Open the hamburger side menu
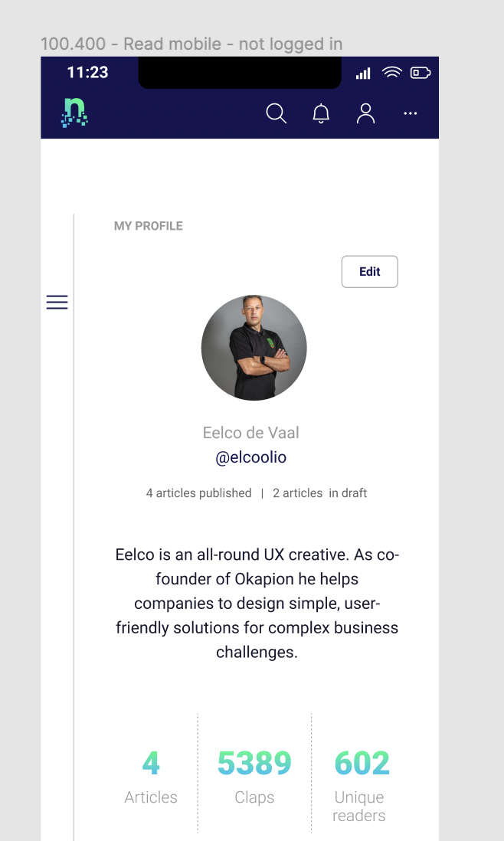This screenshot has height=841, width=504. tap(57, 303)
